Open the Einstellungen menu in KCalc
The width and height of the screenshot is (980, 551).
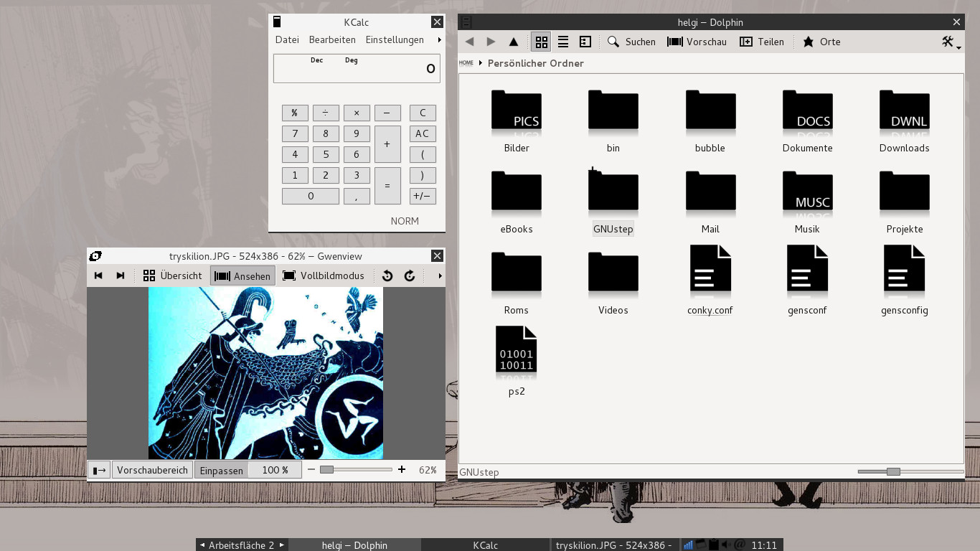tap(395, 39)
